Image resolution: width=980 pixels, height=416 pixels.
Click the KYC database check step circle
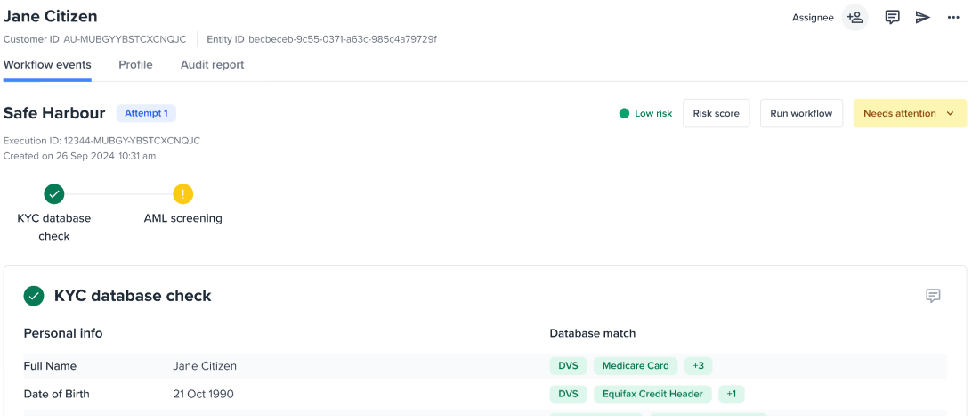click(x=54, y=193)
